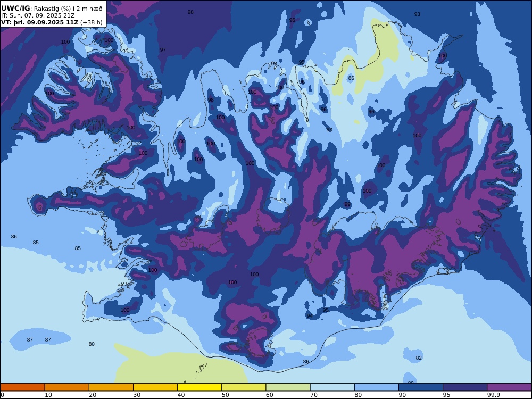Click the 95–99.9 dark indigo legend swatch
The image size is (532, 399).
tap(465, 387)
